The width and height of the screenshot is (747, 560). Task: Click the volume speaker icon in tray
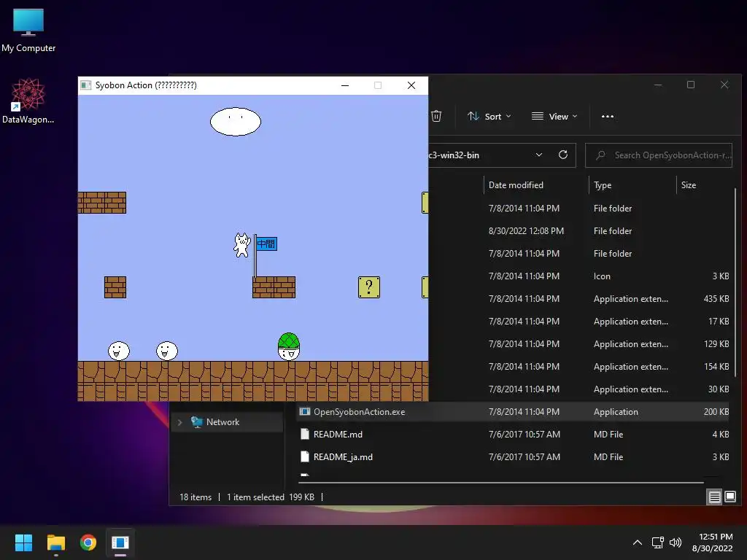tap(675, 542)
